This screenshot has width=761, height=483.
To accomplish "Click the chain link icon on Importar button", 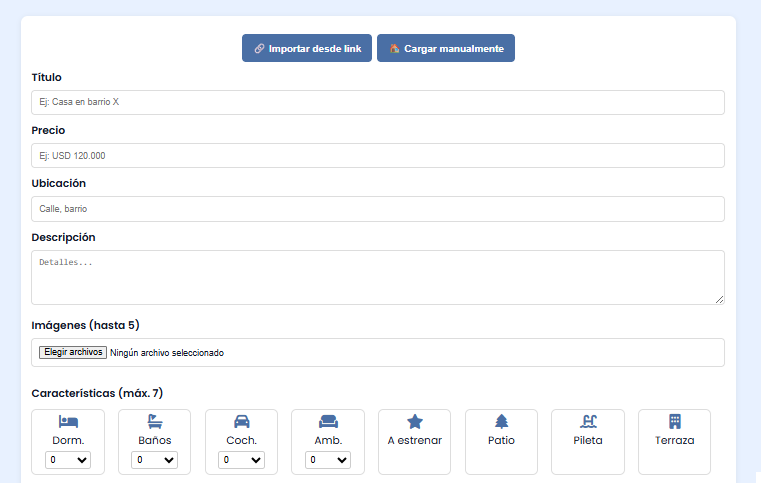I will point(259,49).
